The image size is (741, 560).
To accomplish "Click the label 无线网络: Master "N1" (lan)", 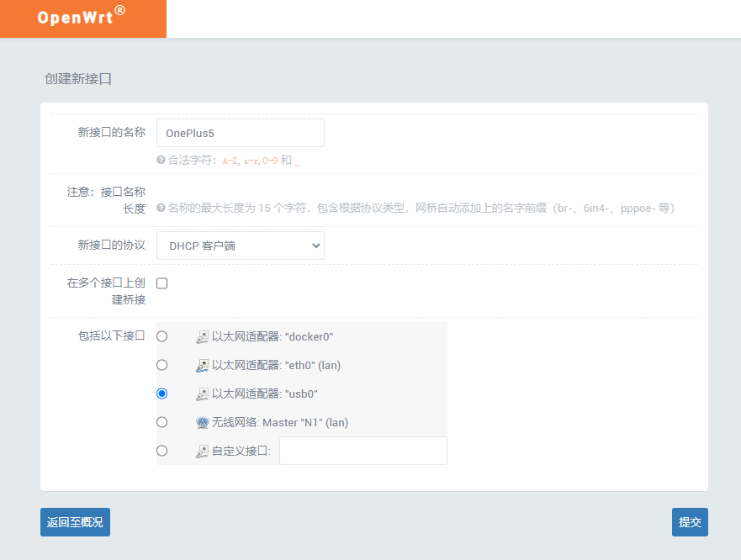I will tap(280, 422).
